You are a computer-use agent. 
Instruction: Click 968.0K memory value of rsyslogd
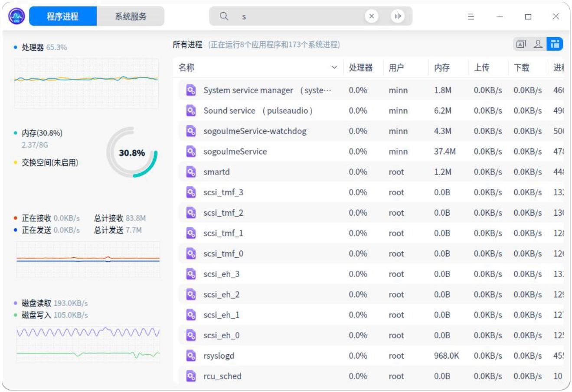(446, 356)
